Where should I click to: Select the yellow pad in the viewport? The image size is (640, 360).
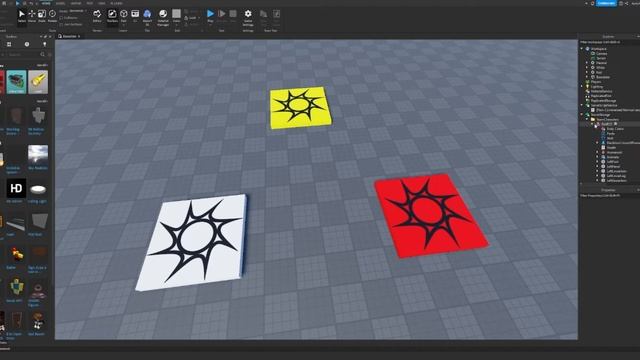click(x=300, y=108)
